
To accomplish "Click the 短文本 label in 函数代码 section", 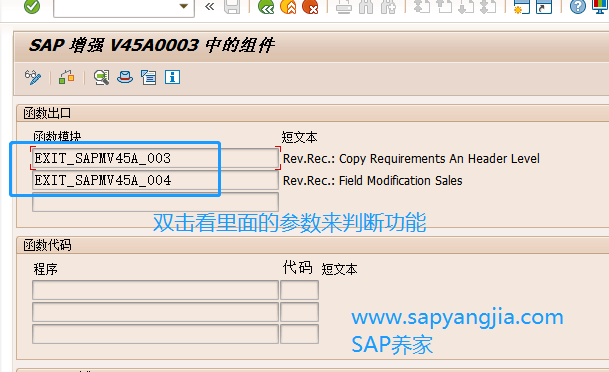I will point(339,269).
